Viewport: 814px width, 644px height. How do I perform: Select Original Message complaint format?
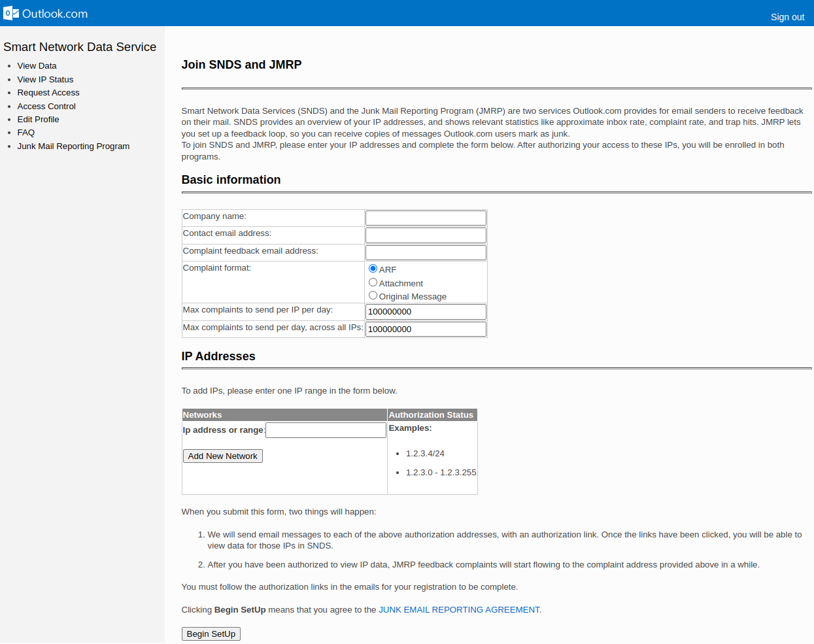tap(373, 296)
